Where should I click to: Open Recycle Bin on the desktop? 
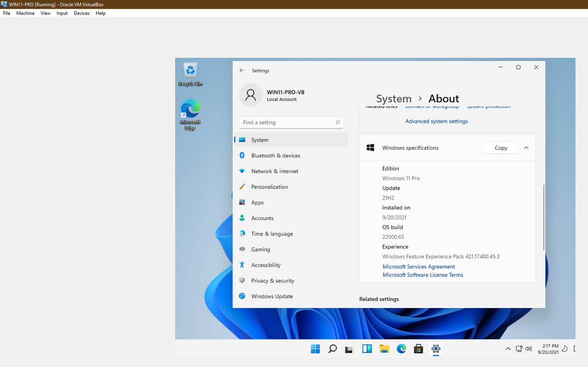[x=190, y=74]
